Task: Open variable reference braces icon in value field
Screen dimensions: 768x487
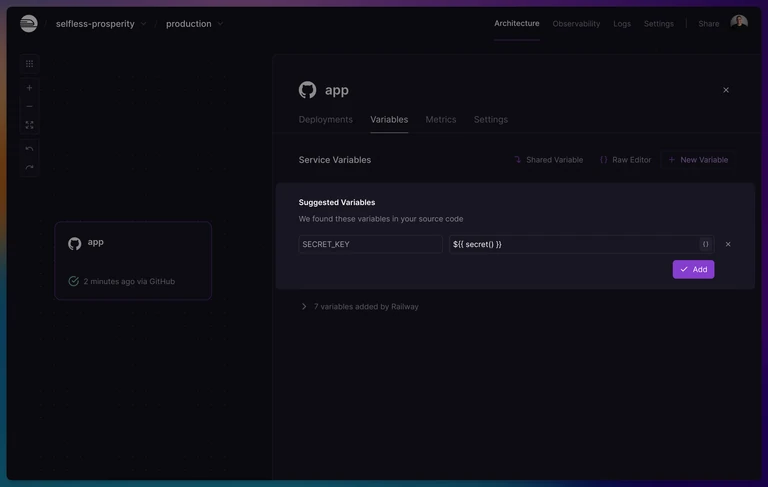Action: coord(705,244)
